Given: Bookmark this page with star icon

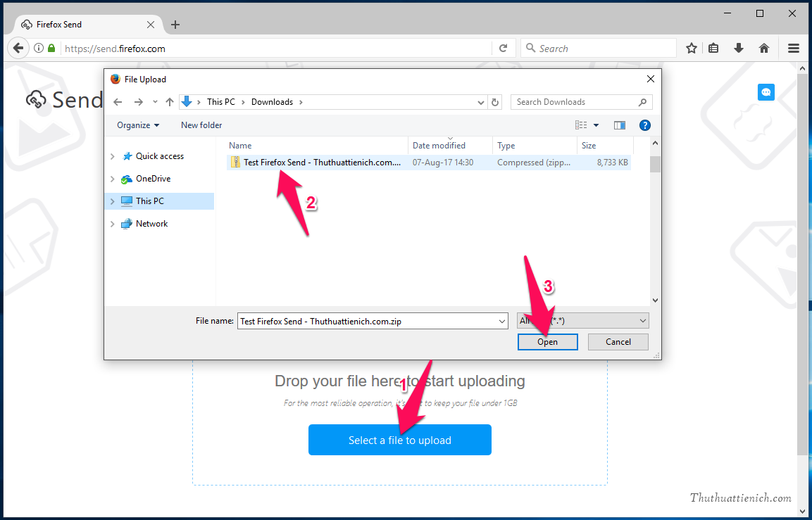Looking at the screenshot, I should point(692,48).
